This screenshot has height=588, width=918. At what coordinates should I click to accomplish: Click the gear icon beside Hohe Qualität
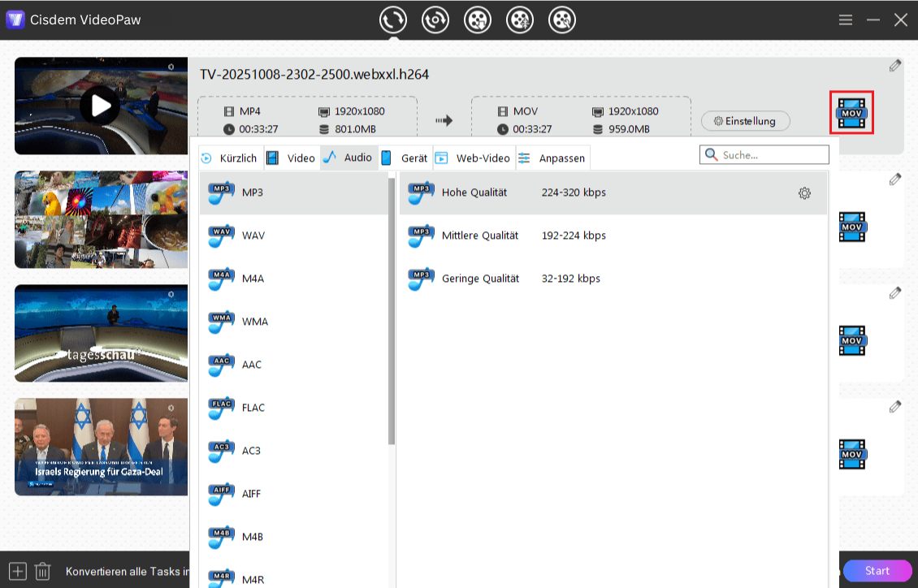coord(804,193)
